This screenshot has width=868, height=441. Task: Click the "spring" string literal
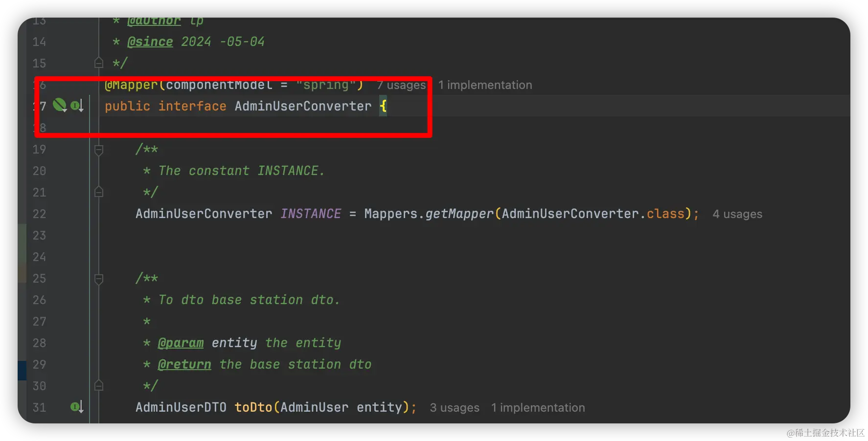click(326, 85)
